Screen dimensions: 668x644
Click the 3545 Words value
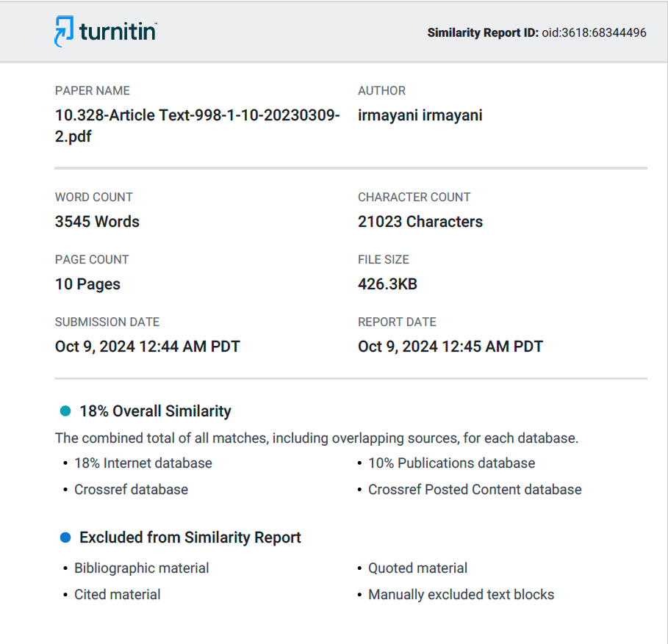point(97,222)
